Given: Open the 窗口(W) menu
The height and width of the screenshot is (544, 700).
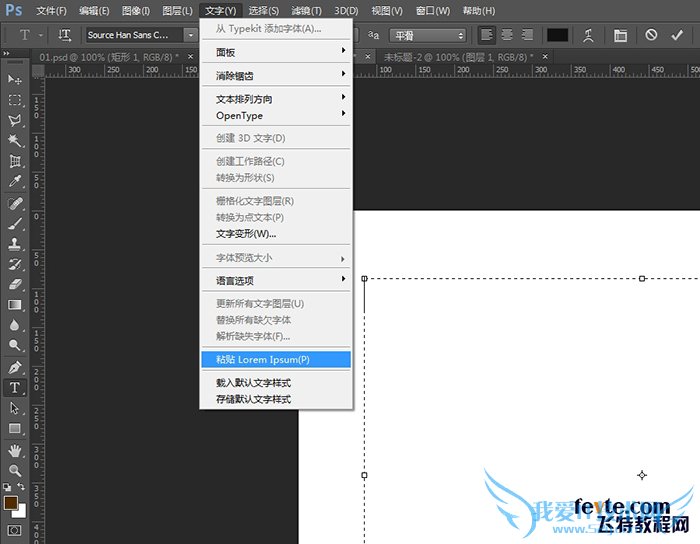Looking at the screenshot, I should 433,10.
